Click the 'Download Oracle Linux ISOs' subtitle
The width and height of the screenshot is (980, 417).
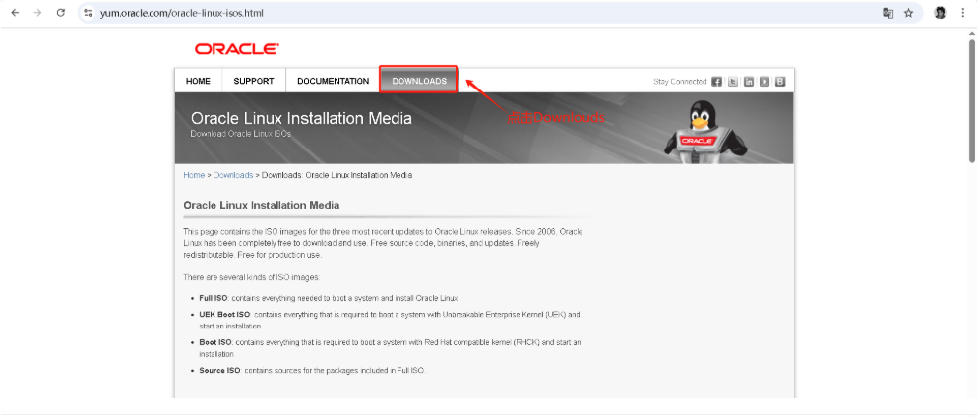[x=241, y=134]
